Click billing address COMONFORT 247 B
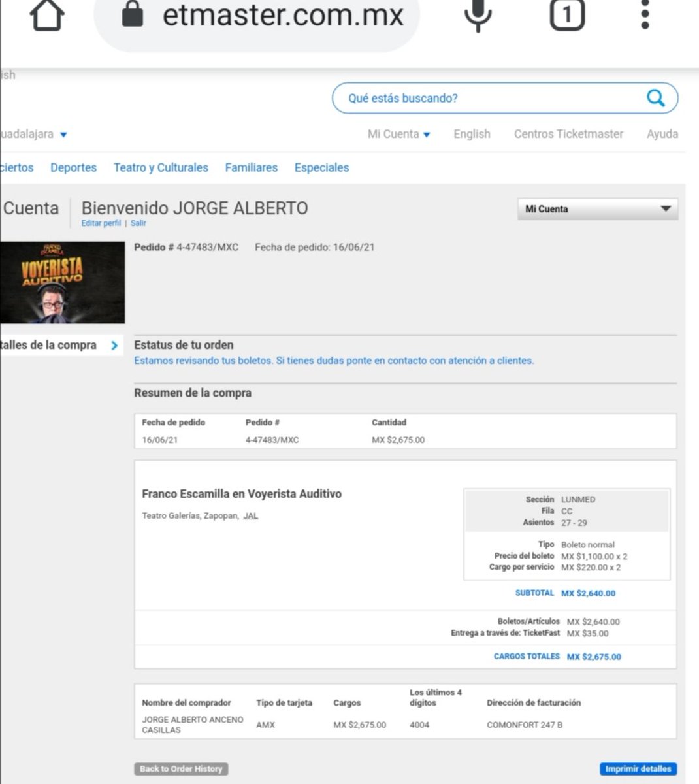The height and width of the screenshot is (784, 699). [x=525, y=725]
